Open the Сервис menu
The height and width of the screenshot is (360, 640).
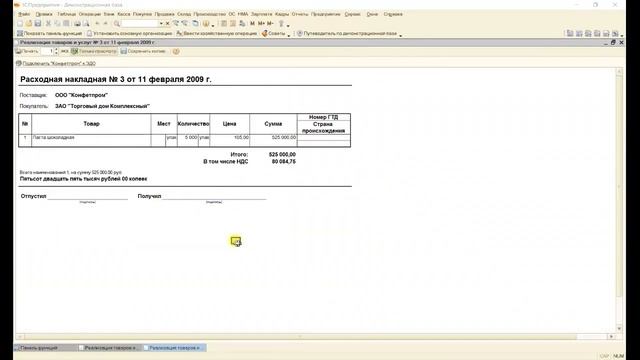[x=352, y=14]
